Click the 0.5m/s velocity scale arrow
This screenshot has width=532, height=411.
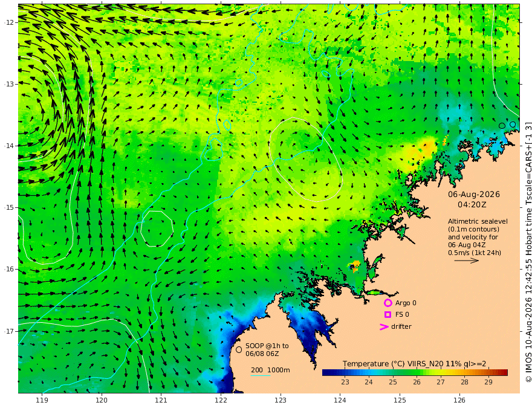(467, 261)
